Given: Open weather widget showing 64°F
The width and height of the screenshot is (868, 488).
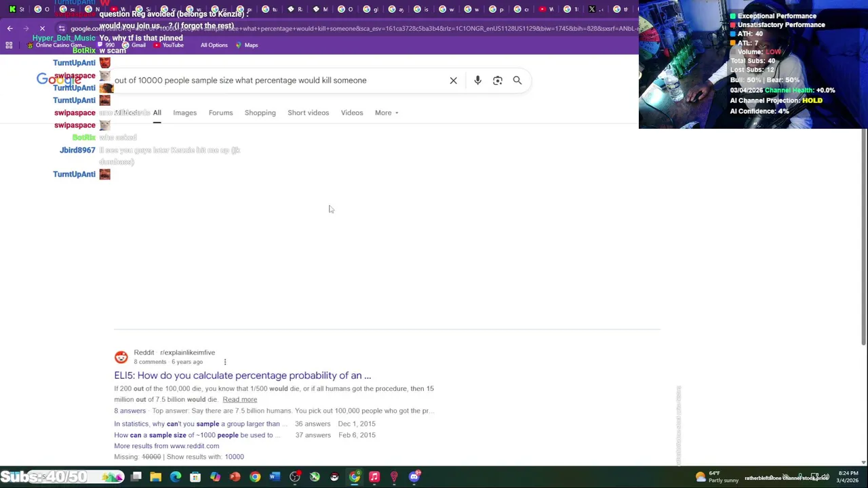Looking at the screenshot, I should pos(717,477).
